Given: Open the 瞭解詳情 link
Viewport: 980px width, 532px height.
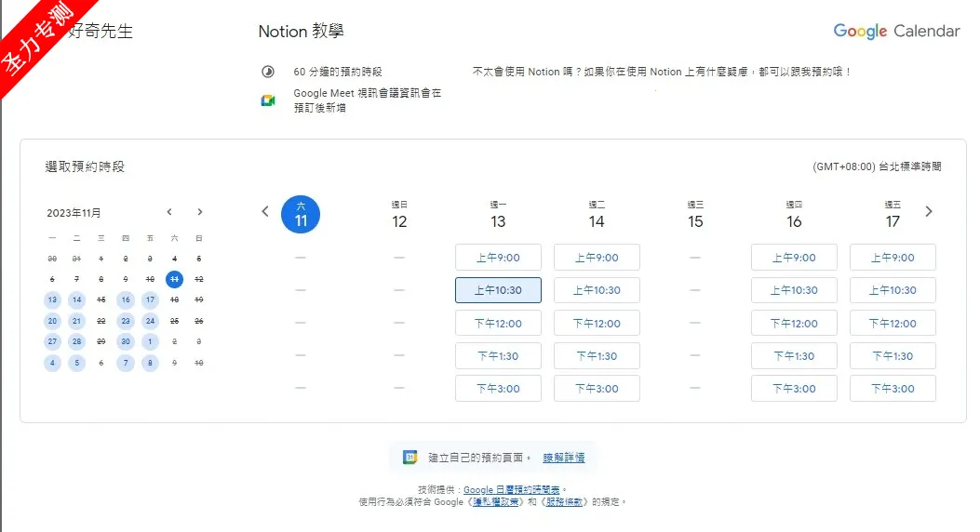Looking at the screenshot, I should (x=564, y=458).
